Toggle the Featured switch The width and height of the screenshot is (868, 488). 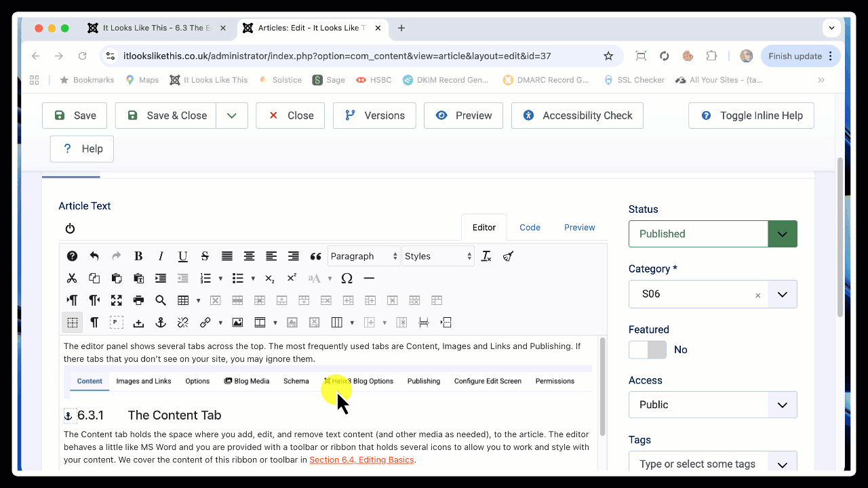(x=647, y=350)
